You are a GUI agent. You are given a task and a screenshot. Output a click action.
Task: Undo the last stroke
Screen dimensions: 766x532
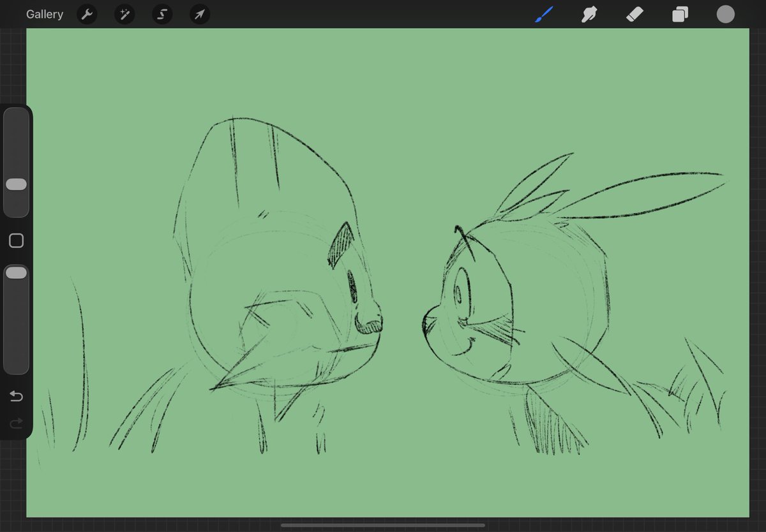(x=16, y=397)
